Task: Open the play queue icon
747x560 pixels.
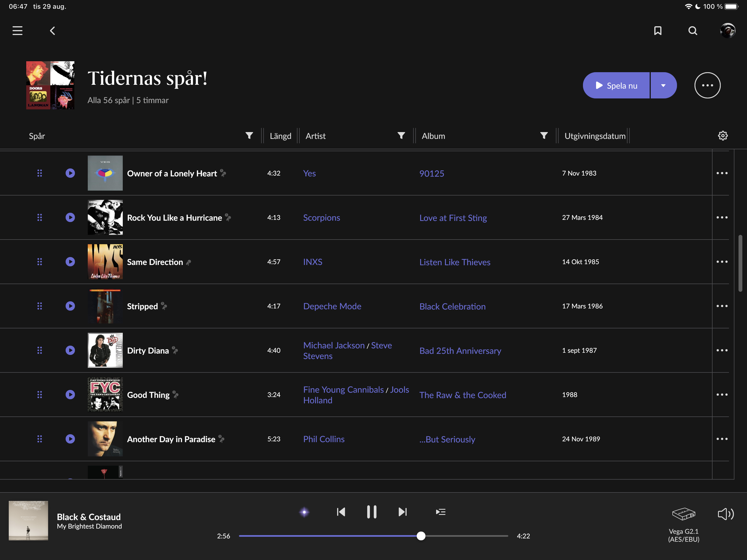Action: pyautogui.click(x=440, y=512)
